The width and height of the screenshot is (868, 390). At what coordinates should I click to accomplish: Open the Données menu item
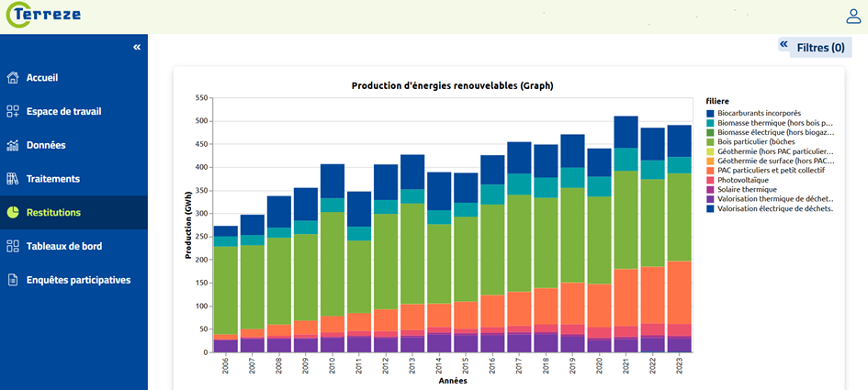coord(46,145)
